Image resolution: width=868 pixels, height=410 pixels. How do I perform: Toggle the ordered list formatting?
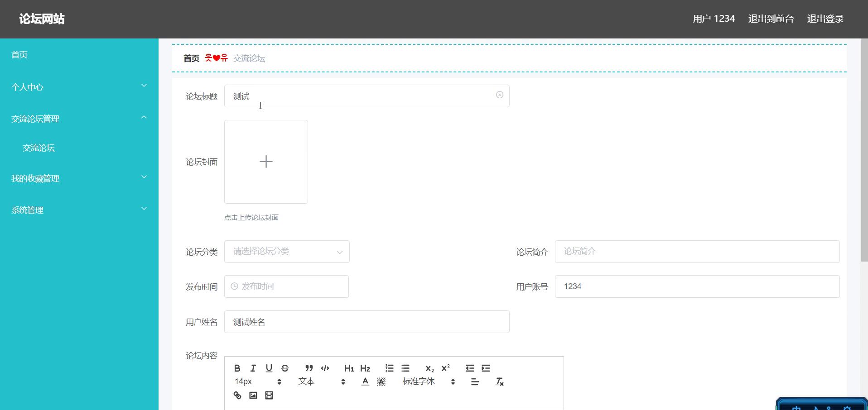(x=390, y=368)
